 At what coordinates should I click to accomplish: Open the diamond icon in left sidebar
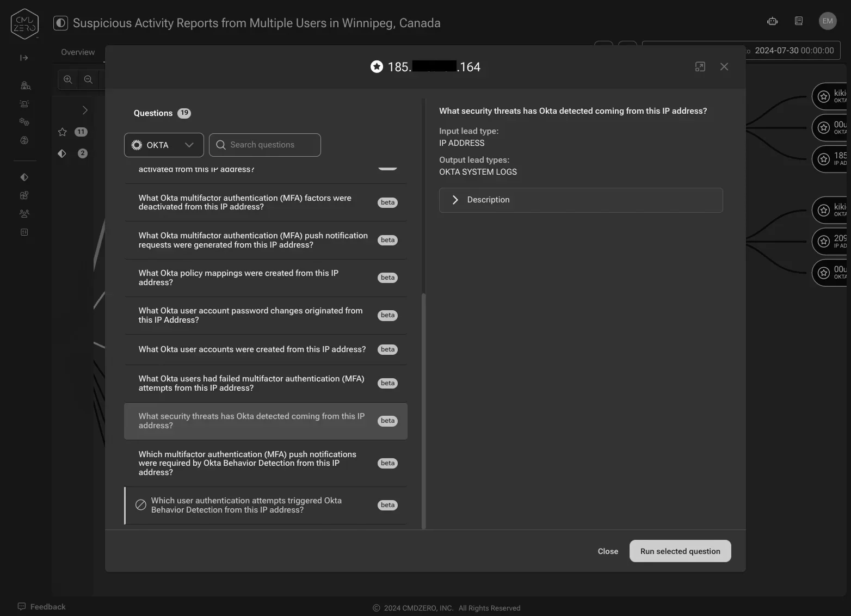[x=24, y=177]
